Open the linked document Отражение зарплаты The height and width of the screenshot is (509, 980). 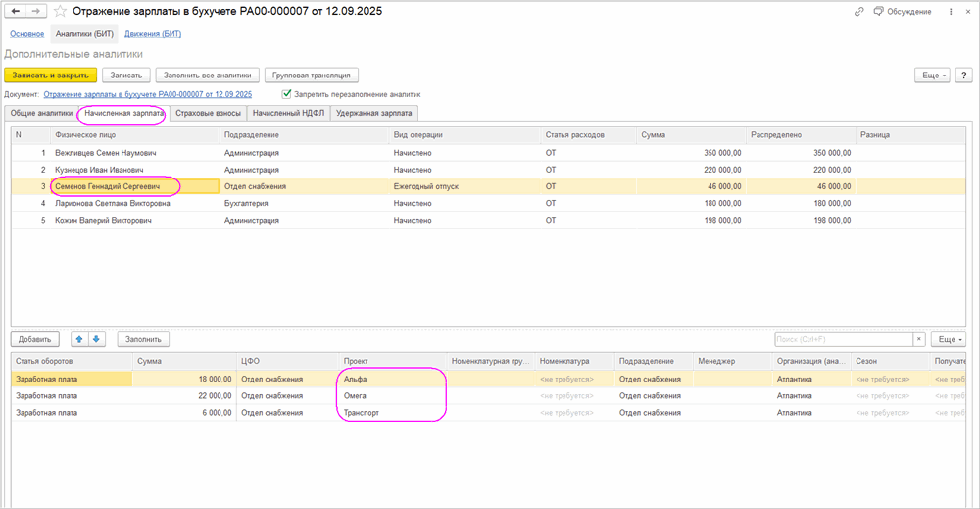pyautogui.click(x=147, y=94)
